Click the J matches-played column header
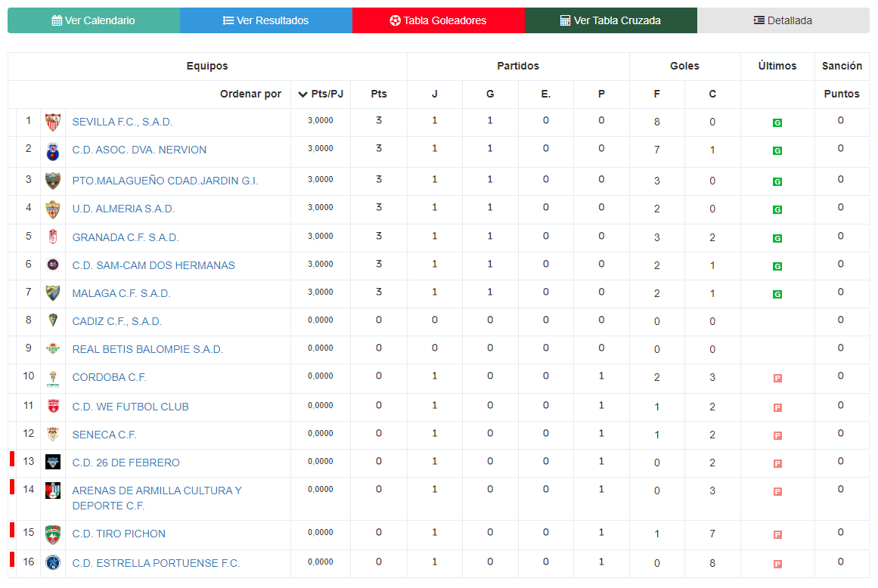Image resolution: width=878 pixels, height=588 pixels. tap(435, 94)
